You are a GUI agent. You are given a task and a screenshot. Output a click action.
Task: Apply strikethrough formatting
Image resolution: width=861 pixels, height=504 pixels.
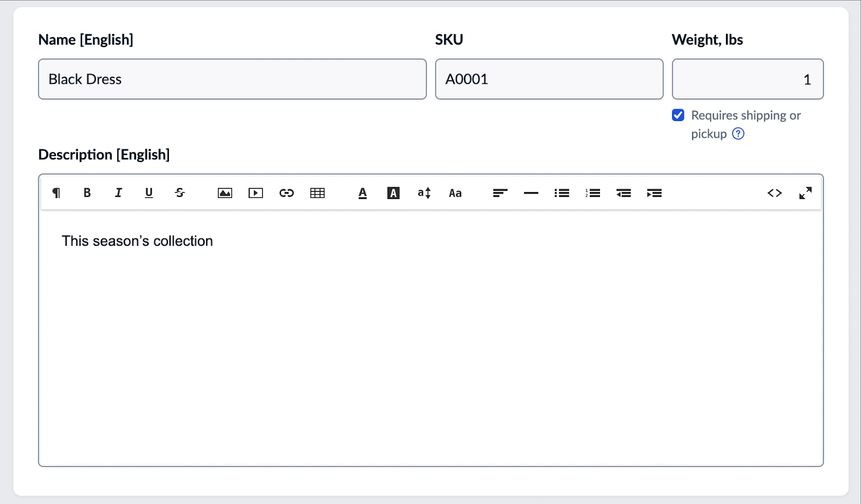click(x=180, y=193)
